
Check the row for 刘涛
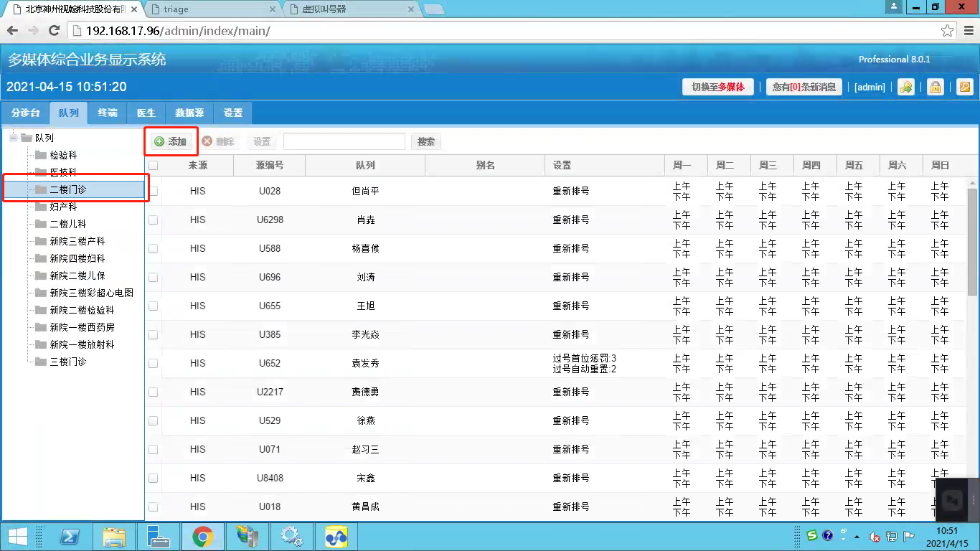pos(153,277)
